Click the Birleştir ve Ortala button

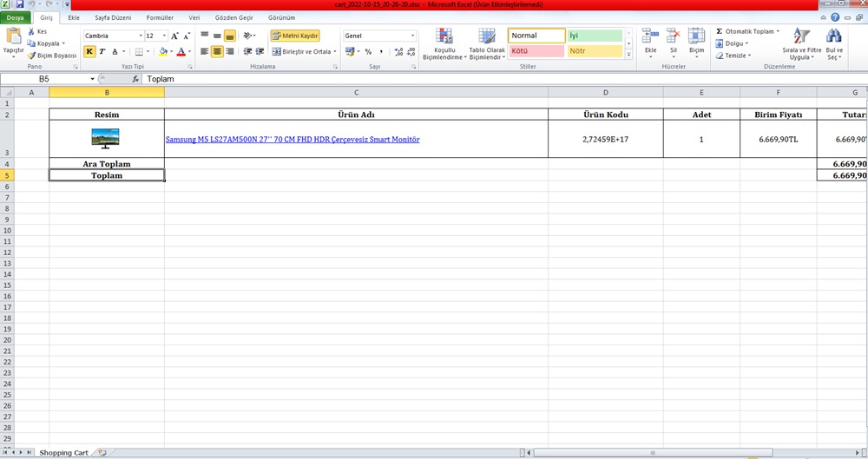click(x=302, y=51)
